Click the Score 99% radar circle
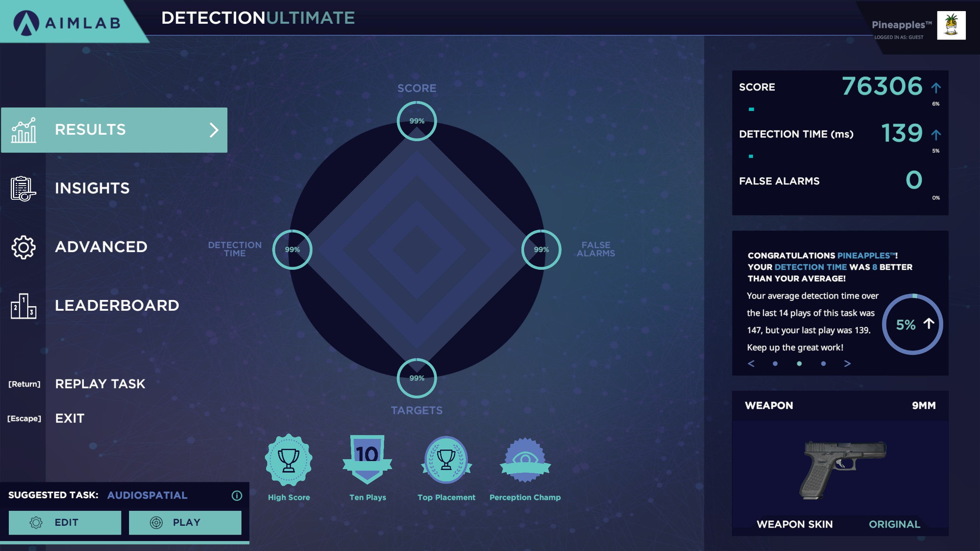This screenshot has height=551, width=980. click(416, 121)
